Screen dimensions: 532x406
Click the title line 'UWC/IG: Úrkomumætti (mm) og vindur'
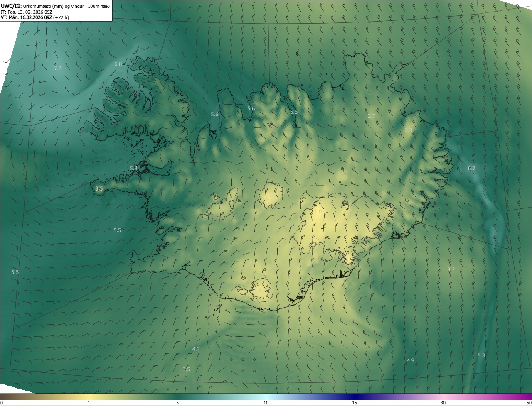(x=55, y=6)
